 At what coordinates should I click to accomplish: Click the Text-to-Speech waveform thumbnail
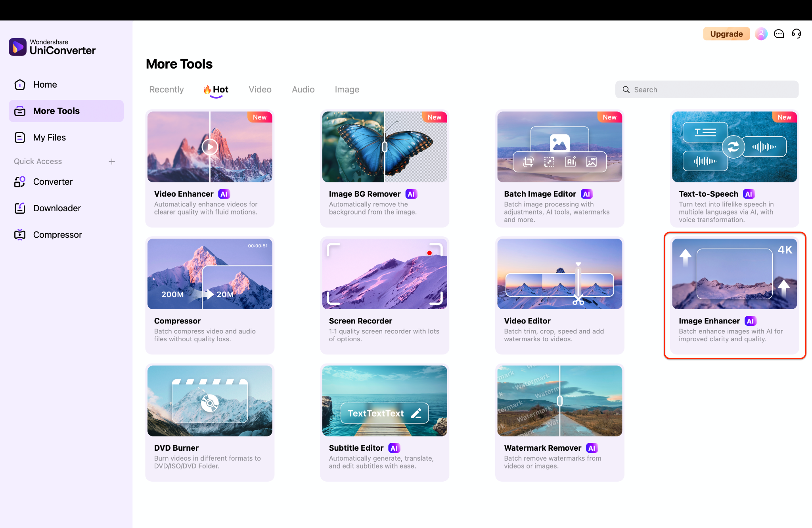[735, 147]
